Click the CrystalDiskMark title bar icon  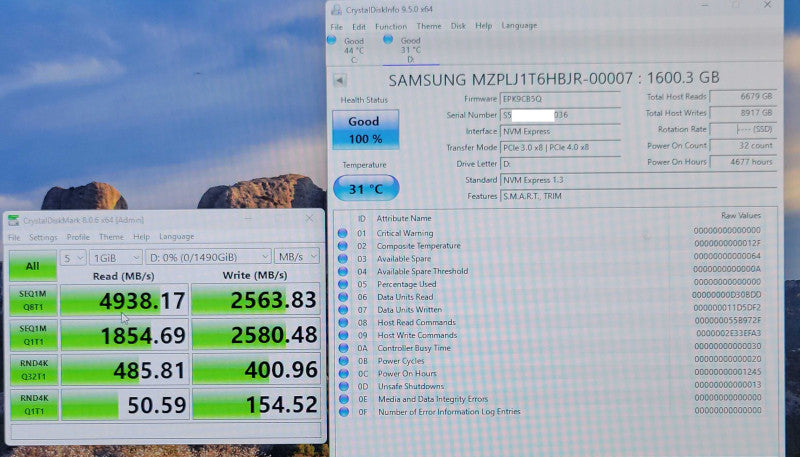[14, 220]
